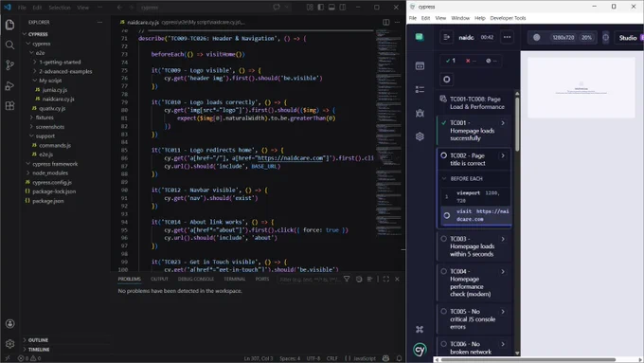Open cypress.config.js file
The image size is (644, 363).
[52, 183]
